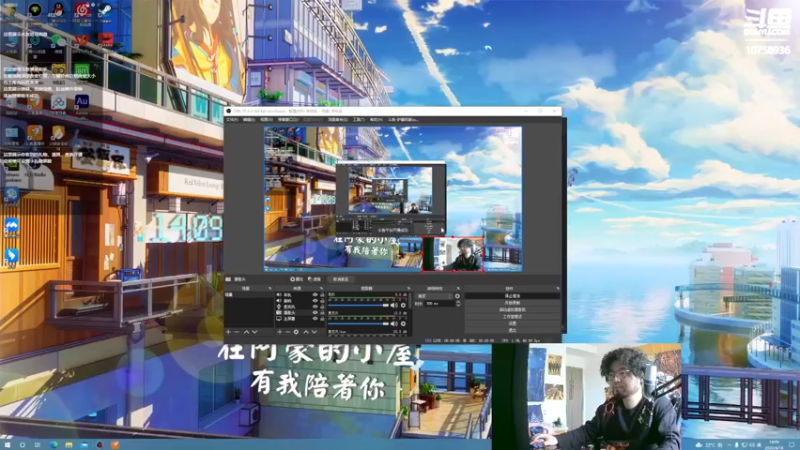Click the transition duration stepper arrows
This screenshot has height=450, width=800.
coord(458,304)
